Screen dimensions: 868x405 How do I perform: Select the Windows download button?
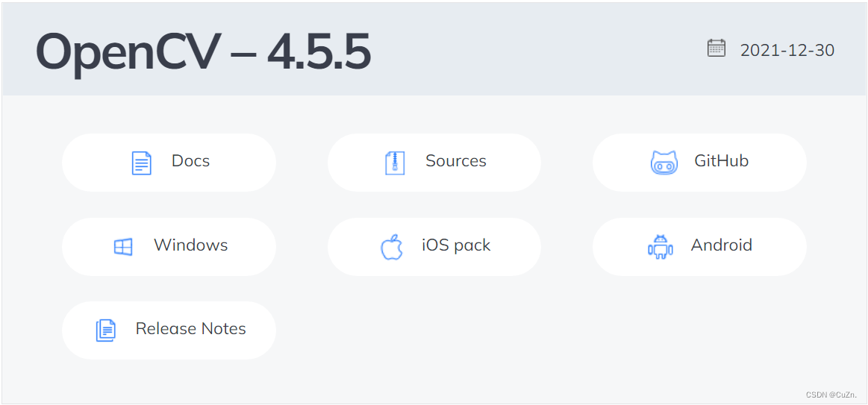[169, 246]
